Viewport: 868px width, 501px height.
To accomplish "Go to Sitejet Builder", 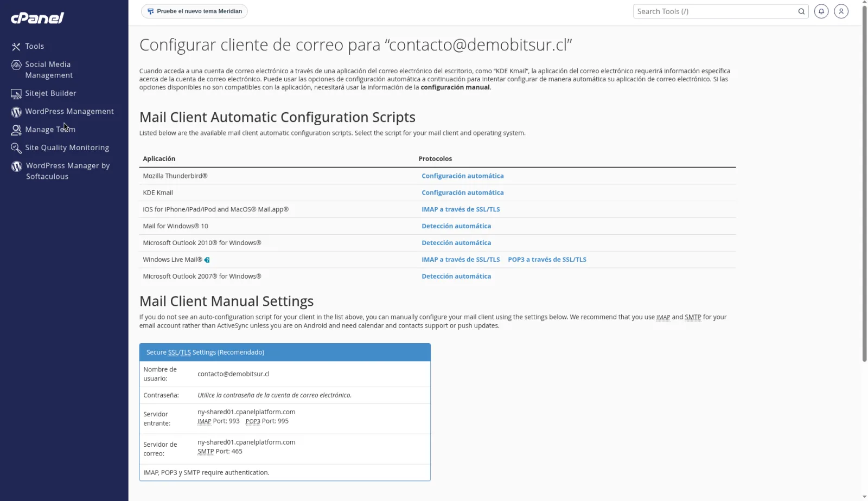I will pyautogui.click(x=50, y=93).
